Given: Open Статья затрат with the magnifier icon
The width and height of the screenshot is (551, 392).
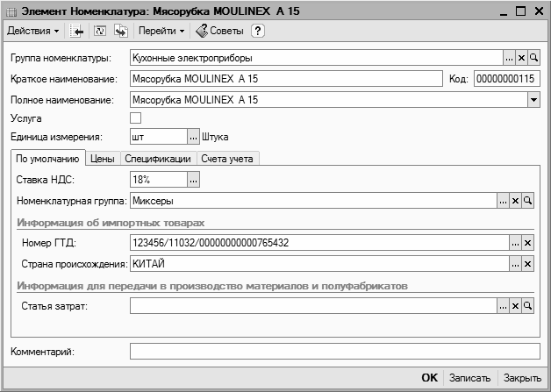Looking at the screenshot, I should click(527, 306).
